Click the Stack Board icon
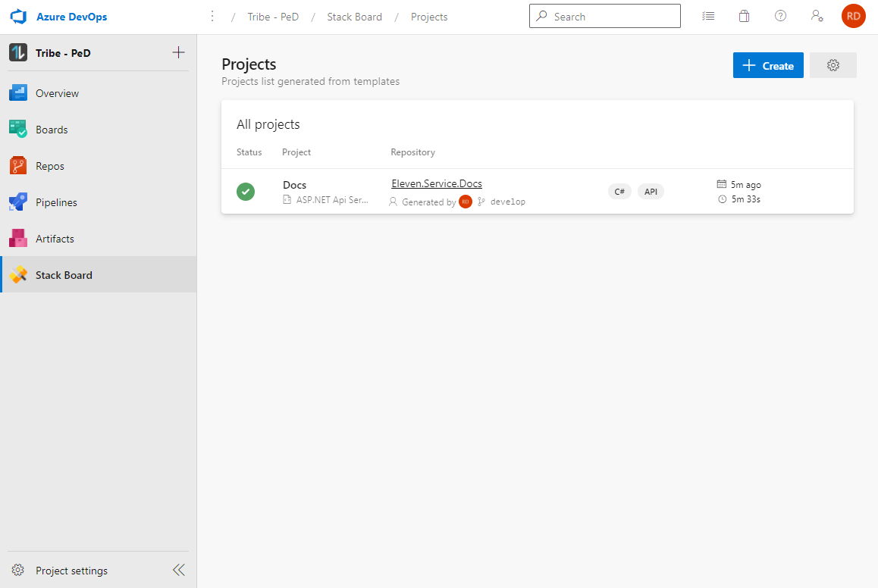878x588 pixels. pos(18,274)
